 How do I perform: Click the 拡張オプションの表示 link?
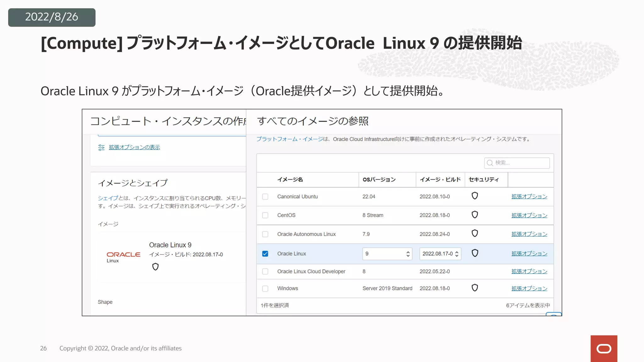tap(134, 147)
